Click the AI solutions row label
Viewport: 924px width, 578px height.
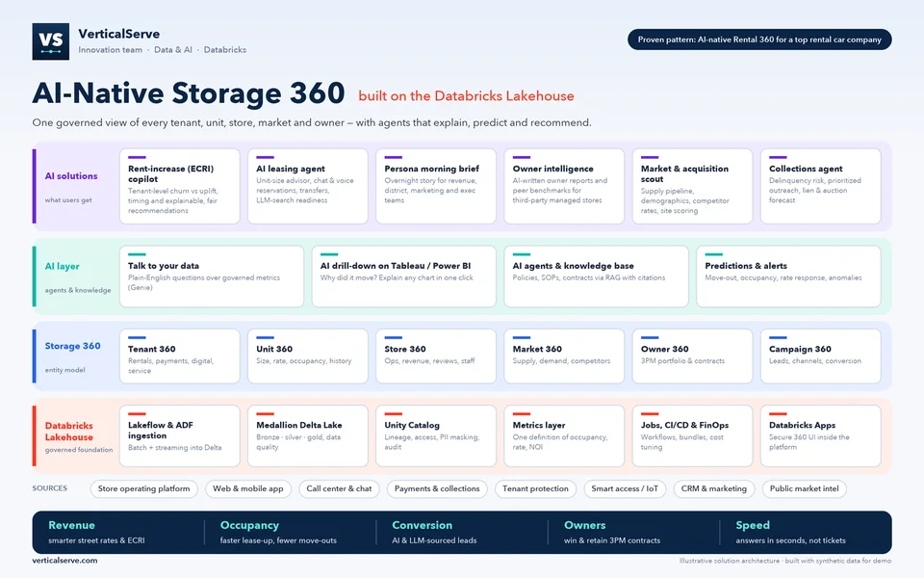[x=71, y=175]
